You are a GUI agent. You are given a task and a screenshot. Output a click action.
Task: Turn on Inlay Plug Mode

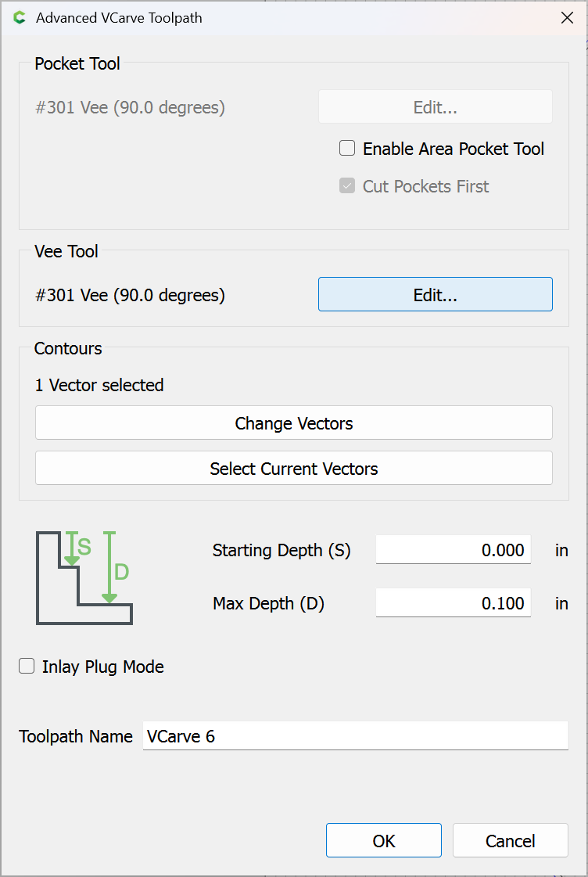coord(27,667)
